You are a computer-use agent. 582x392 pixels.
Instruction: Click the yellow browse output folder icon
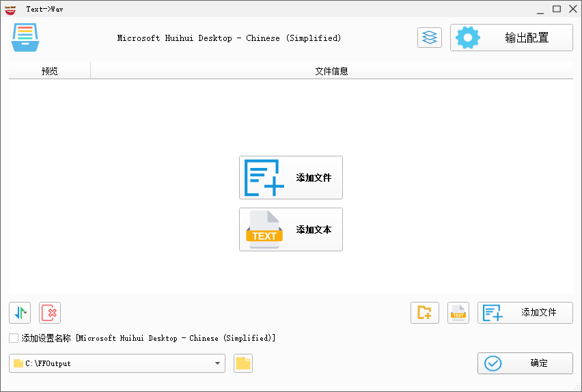click(243, 363)
